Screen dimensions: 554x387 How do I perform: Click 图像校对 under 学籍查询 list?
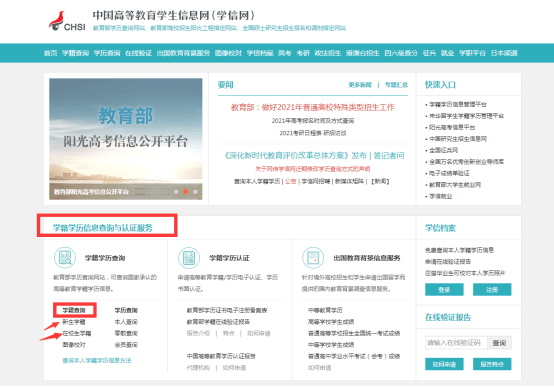74,345
